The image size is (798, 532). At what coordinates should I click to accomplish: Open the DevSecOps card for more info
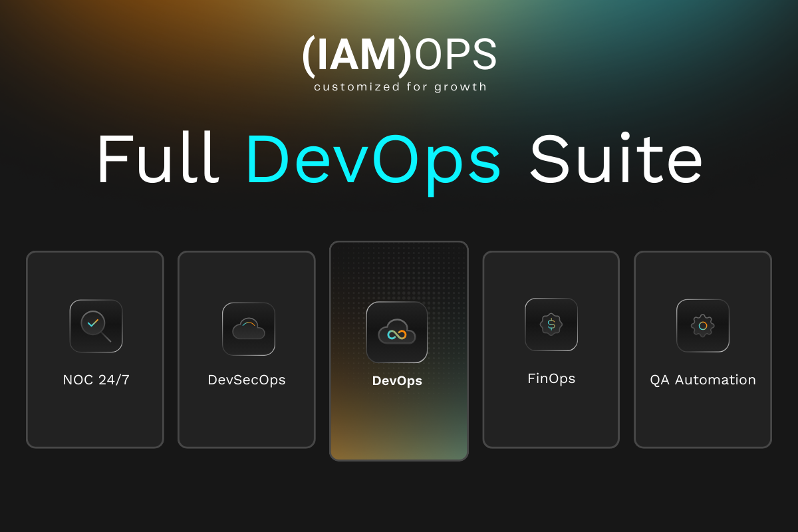pyautogui.click(x=247, y=419)
